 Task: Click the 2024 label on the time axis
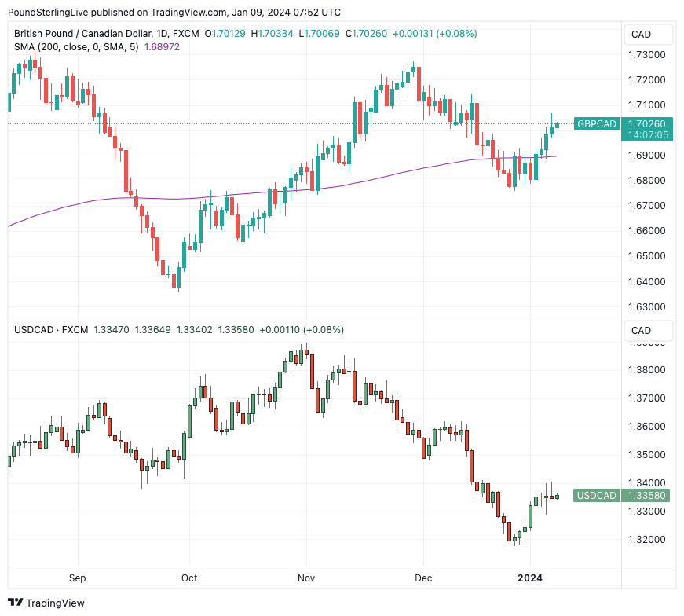point(529,578)
